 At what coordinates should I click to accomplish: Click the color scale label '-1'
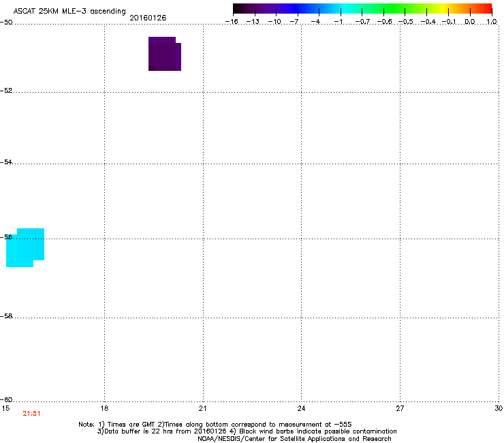tap(338, 22)
